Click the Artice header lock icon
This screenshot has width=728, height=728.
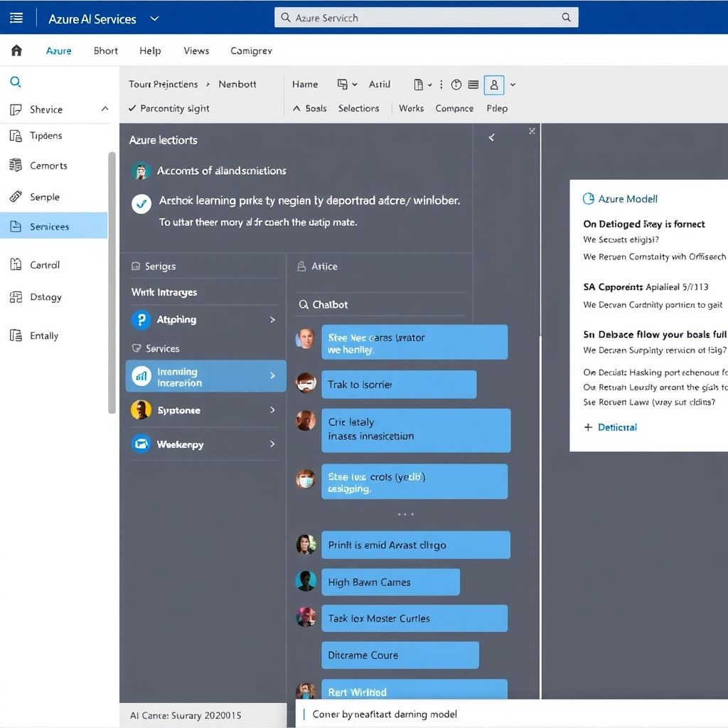point(301,266)
